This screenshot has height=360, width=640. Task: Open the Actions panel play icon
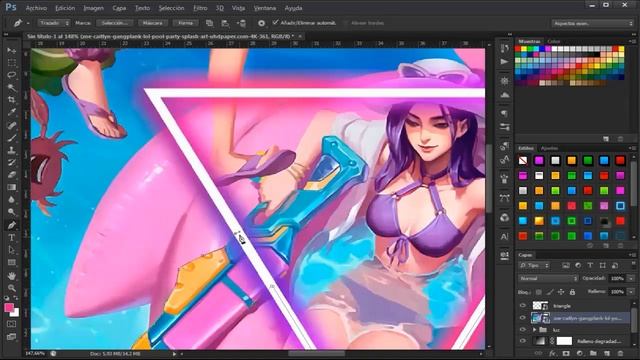tap(504, 62)
